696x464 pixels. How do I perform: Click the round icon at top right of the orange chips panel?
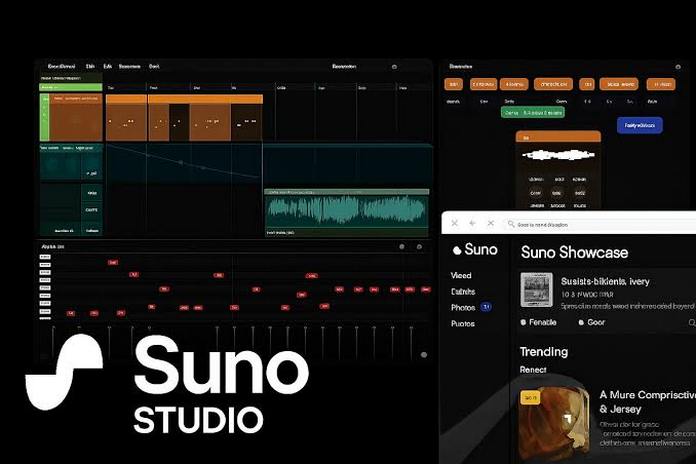(678, 67)
